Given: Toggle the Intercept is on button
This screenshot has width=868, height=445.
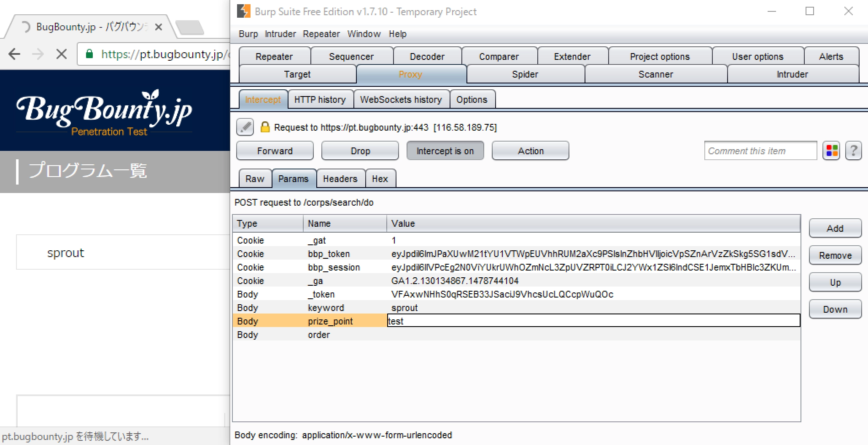Looking at the screenshot, I should [x=445, y=151].
